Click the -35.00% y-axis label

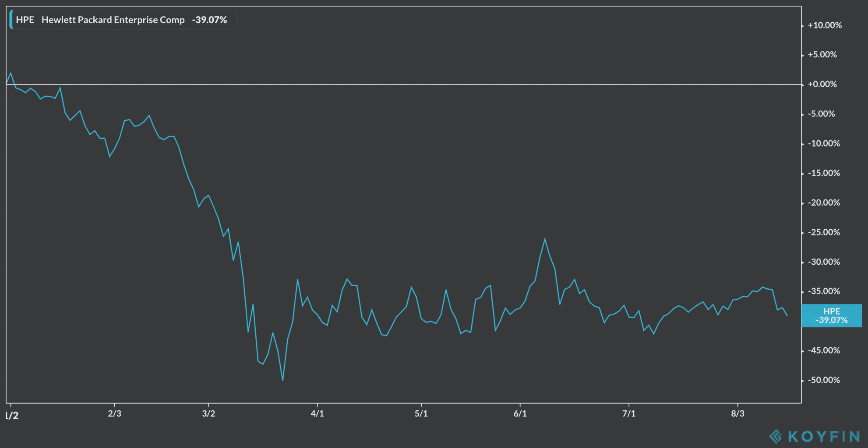pos(824,291)
